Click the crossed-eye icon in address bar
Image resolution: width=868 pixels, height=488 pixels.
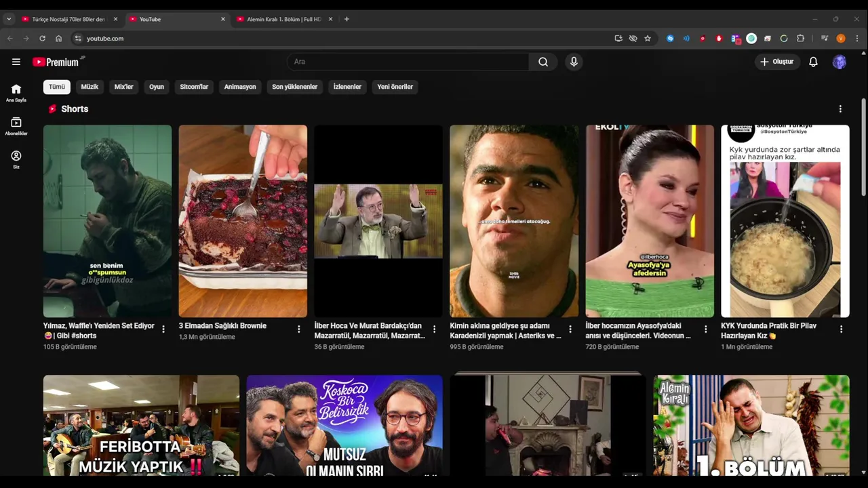(x=633, y=39)
